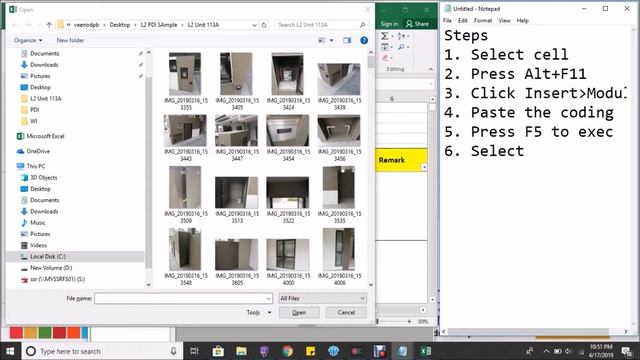Image resolution: width=640 pixels, height=360 pixels.
Task: Open the Format menu in Notepad
Action: [483, 20]
